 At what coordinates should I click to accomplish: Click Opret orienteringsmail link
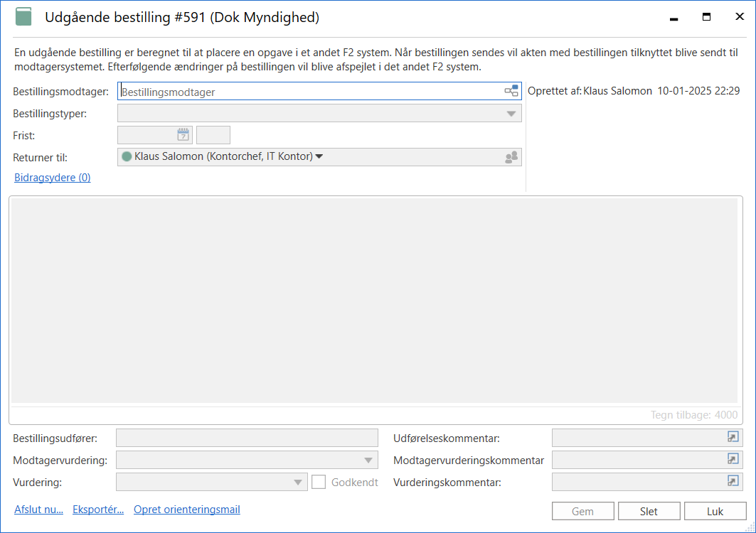click(187, 510)
